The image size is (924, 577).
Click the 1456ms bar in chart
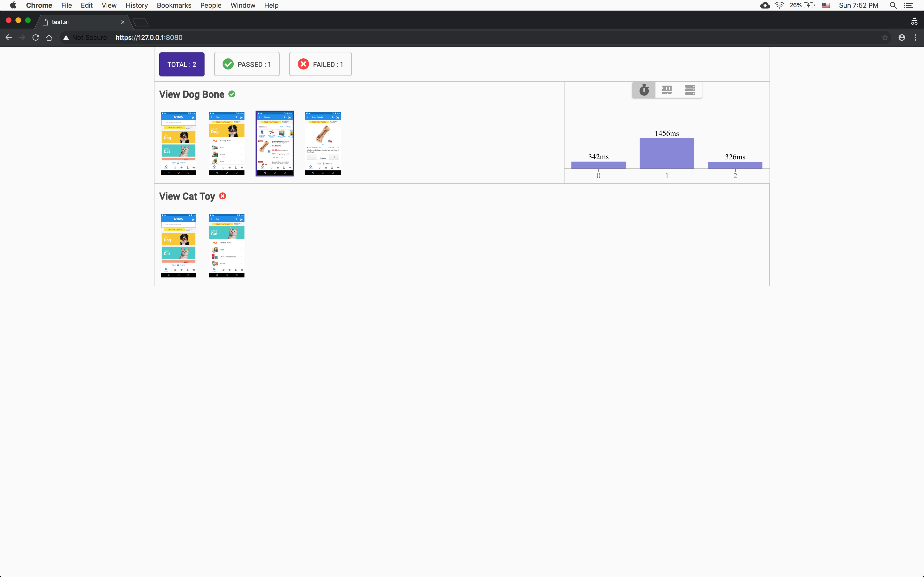point(667,153)
